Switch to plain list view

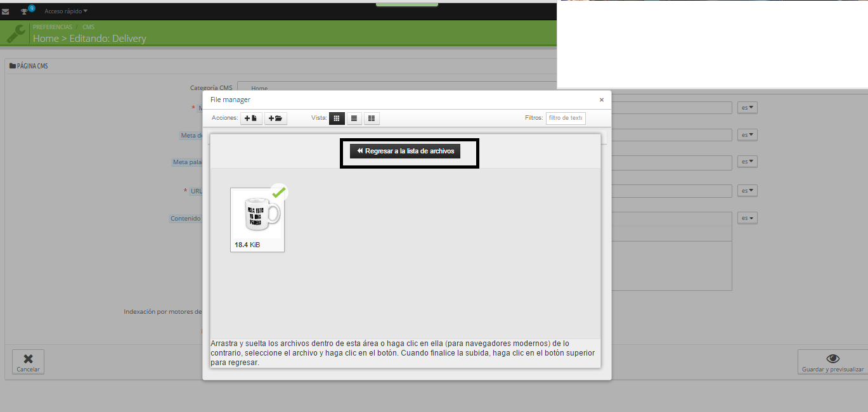tap(354, 119)
